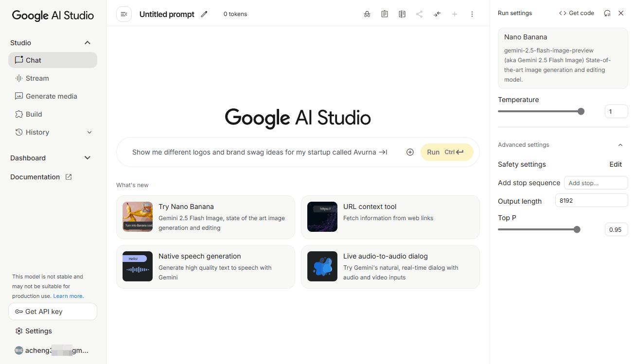This screenshot has width=635, height=364.
Task: Click the 0 tokens counter
Action: (x=235, y=14)
